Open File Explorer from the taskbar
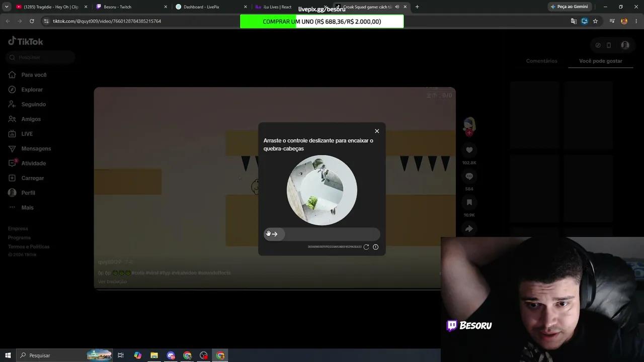 coord(154,355)
